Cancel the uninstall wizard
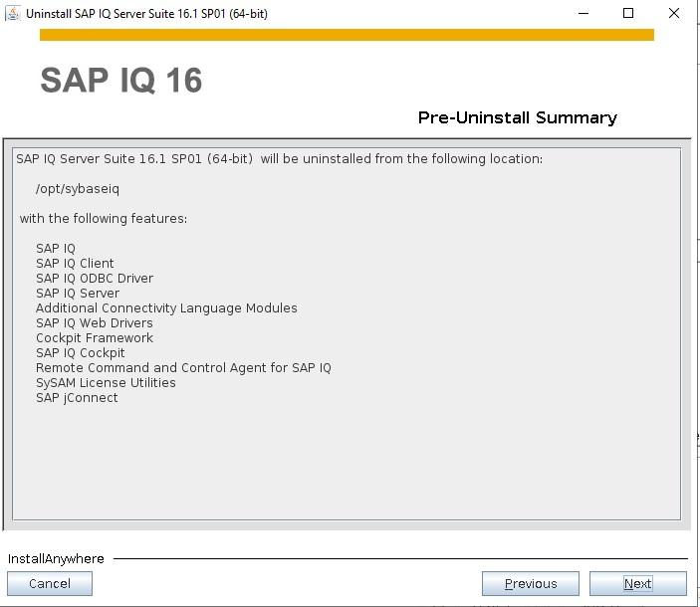Viewport: 700px width, 607px height. coord(50,583)
